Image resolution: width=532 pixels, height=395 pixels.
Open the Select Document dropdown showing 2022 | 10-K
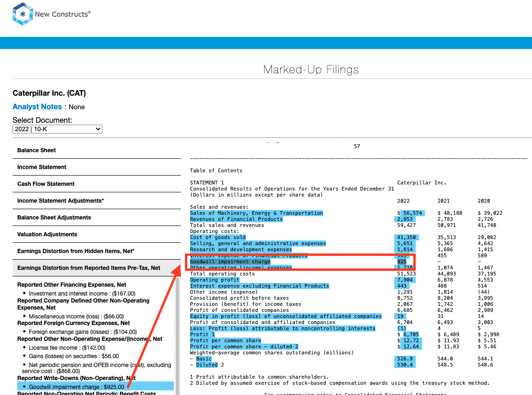click(57, 129)
